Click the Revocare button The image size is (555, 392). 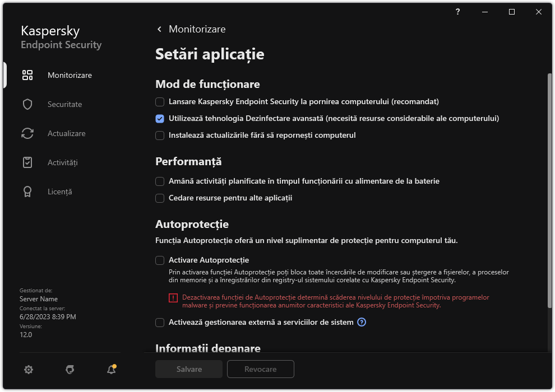pyautogui.click(x=260, y=369)
